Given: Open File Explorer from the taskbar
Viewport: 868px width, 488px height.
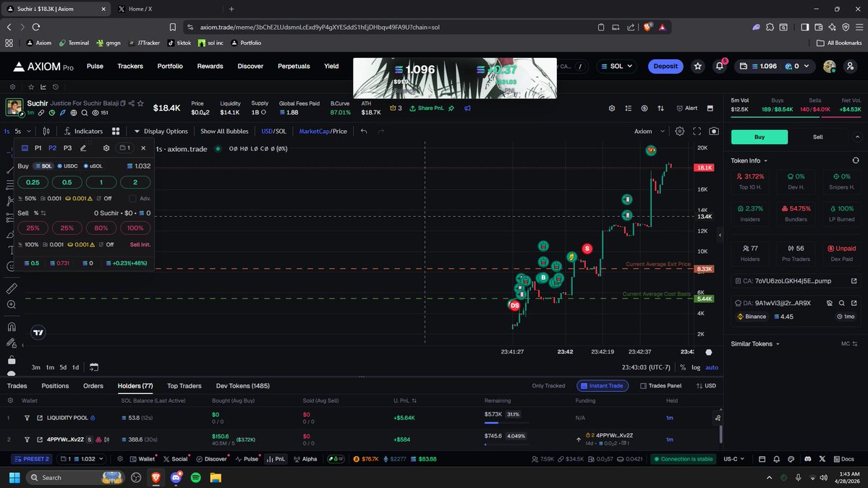Looking at the screenshot, I should (215, 477).
